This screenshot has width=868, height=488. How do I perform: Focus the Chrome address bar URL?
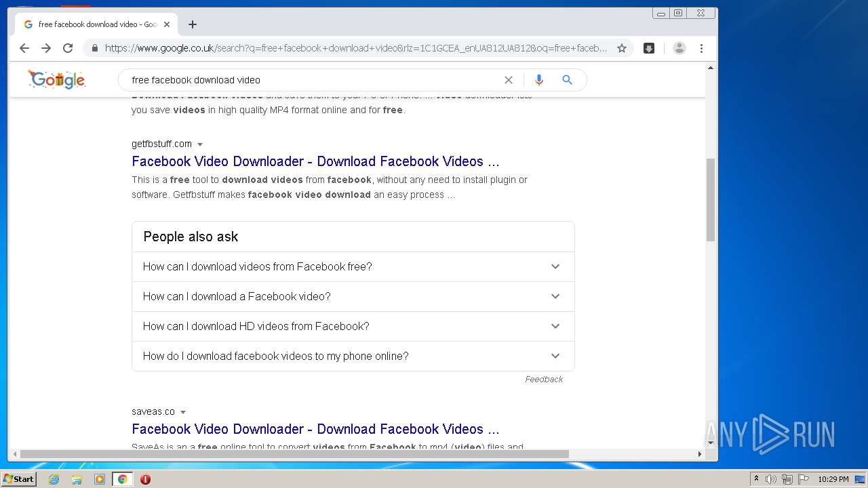point(356,48)
